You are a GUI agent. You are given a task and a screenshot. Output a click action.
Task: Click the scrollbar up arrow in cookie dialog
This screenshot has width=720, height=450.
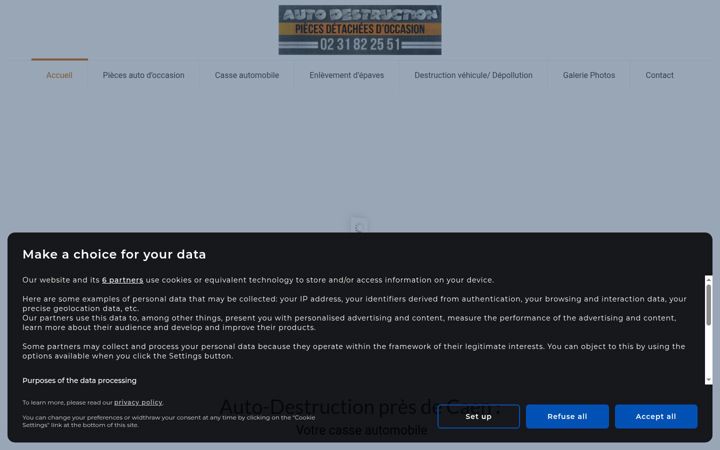[709, 279]
